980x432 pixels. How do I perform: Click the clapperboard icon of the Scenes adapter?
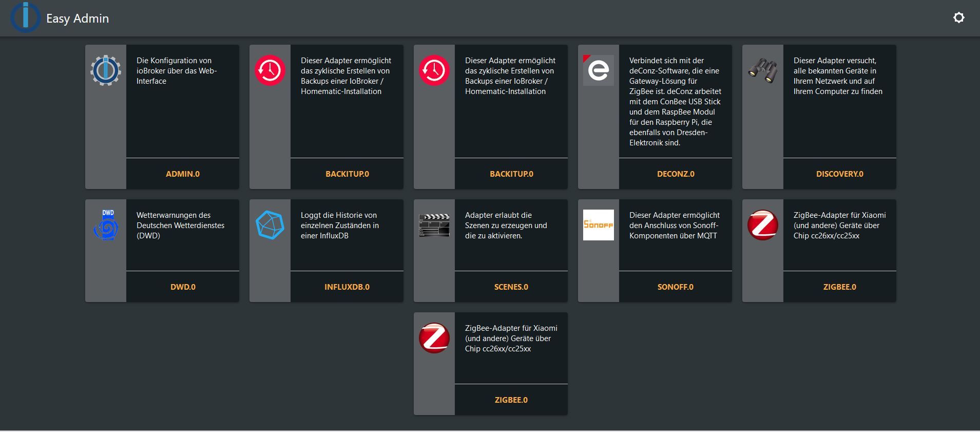tap(434, 225)
